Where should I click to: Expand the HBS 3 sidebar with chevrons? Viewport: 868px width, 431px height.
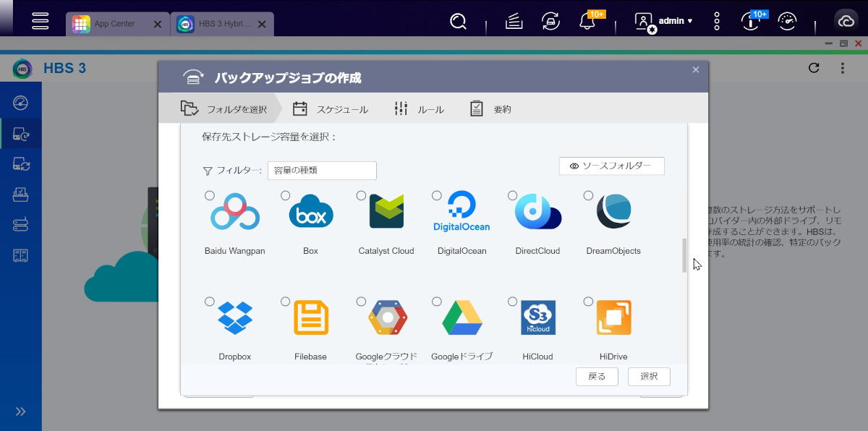click(x=20, y=411)
